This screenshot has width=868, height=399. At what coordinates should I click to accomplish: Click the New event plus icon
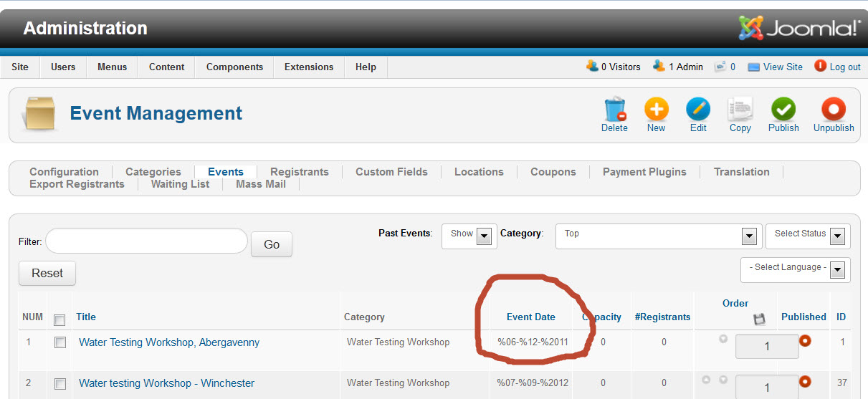[656, 110]
